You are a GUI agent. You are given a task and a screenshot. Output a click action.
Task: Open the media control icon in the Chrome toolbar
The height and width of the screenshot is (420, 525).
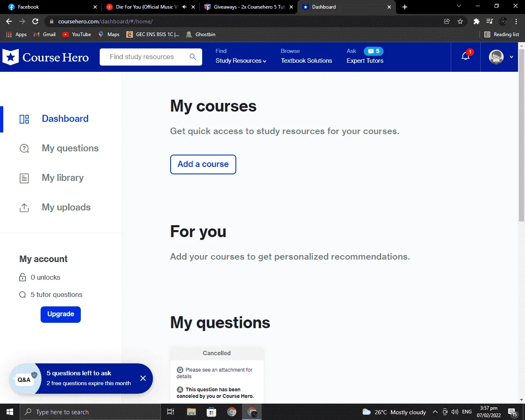[489, 21]
